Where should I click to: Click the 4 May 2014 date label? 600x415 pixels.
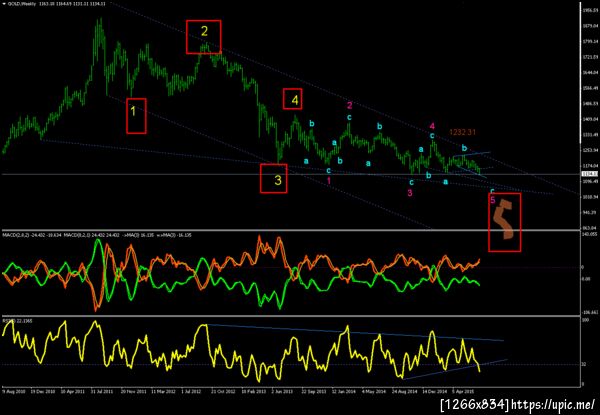[x=373, y=392]
